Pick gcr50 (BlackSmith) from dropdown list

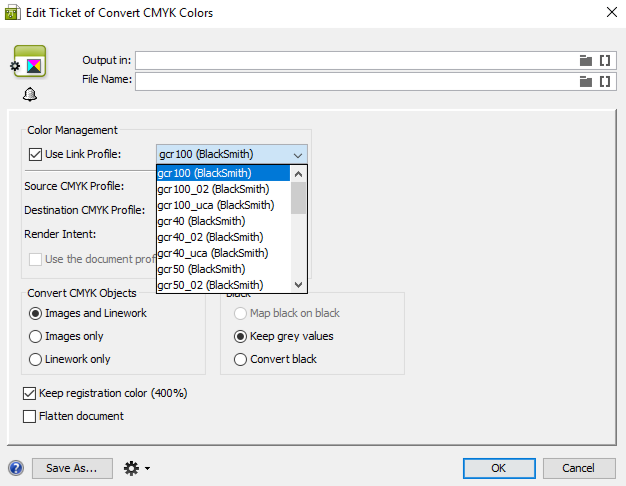(x=223, y=269)
